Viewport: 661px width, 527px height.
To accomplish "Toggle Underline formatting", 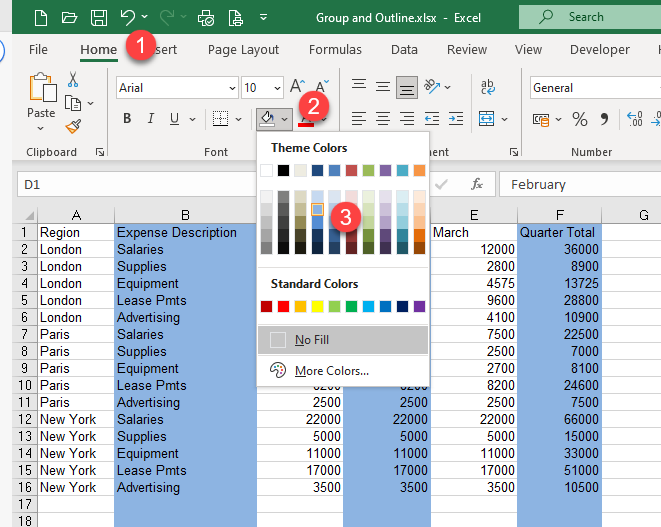I will point(176,120).
